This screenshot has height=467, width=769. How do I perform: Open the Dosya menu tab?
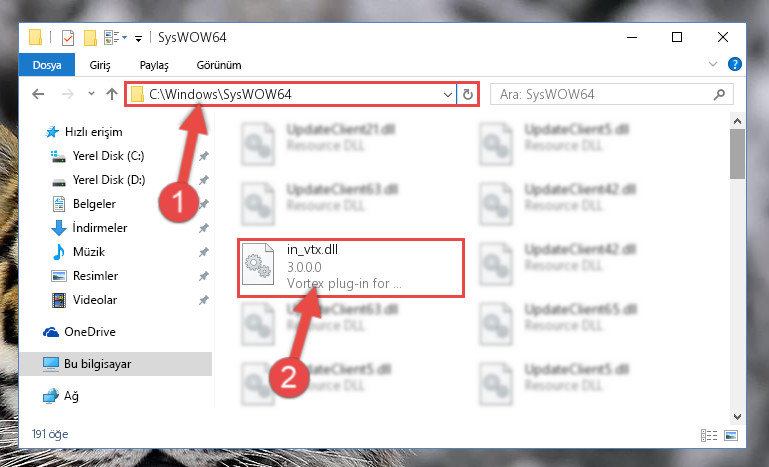tap(47, 65)
